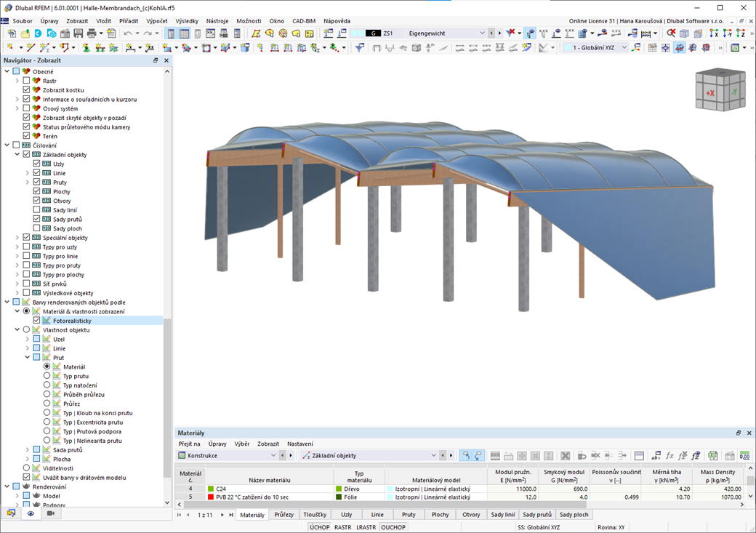Select the view in X direction icon
This screenshot has width=756, height=533.
pyautogui.click(x=714, y=33)
